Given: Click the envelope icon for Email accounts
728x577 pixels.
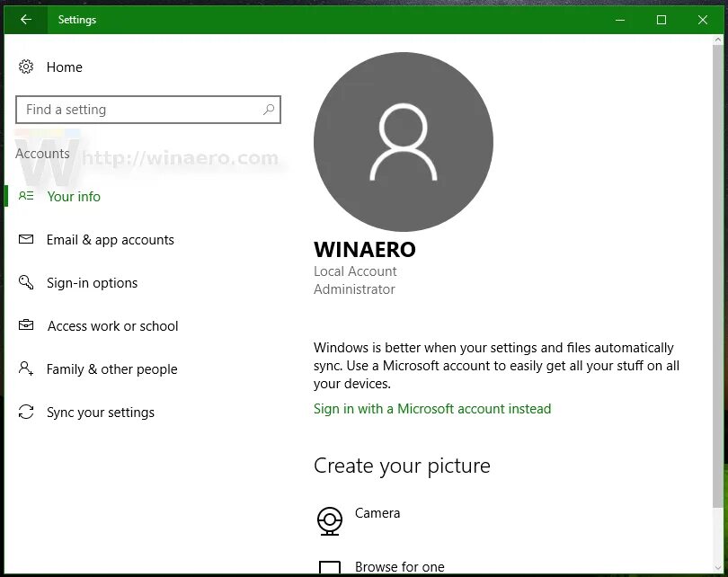Looking at the screenshot, I should coord(26,239).
